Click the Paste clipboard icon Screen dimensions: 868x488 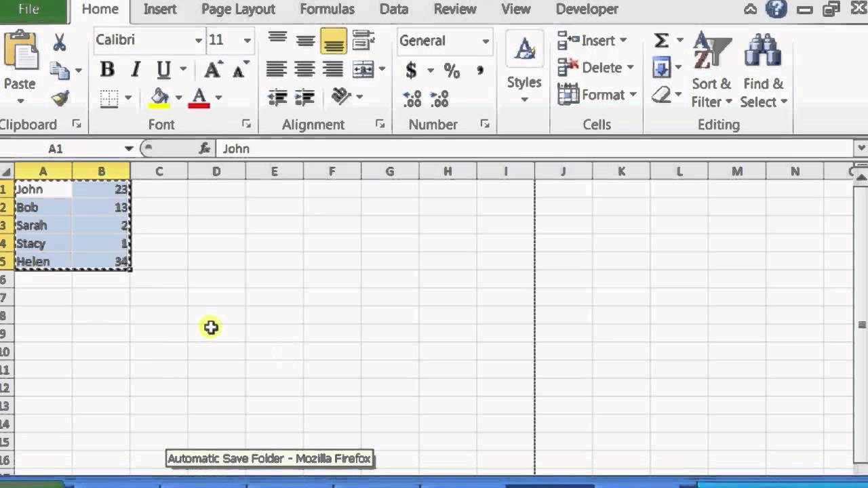pos(20,51)
